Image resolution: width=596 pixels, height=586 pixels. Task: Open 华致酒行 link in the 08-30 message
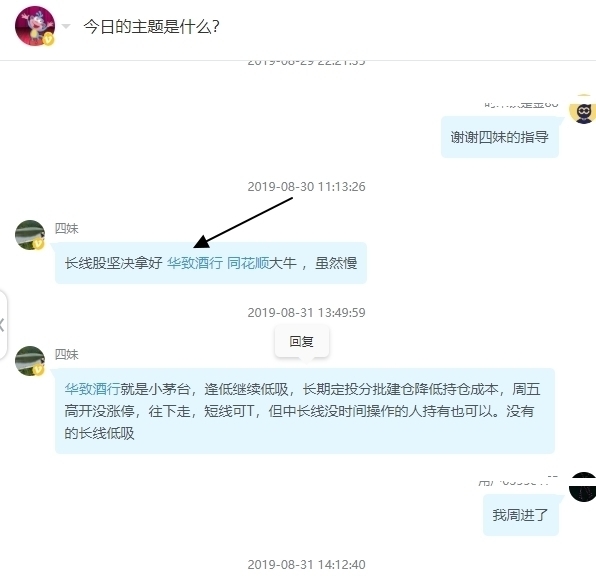point(195,263)
